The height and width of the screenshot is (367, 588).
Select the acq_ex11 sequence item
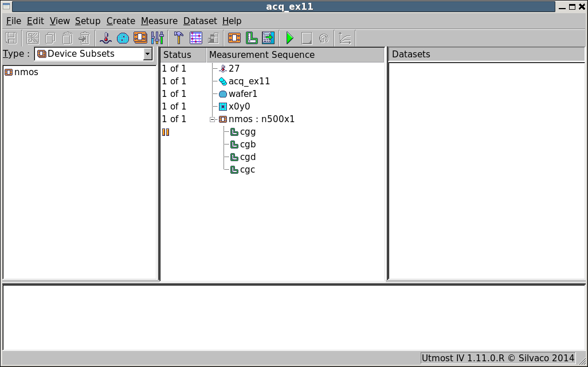point(249,81)
